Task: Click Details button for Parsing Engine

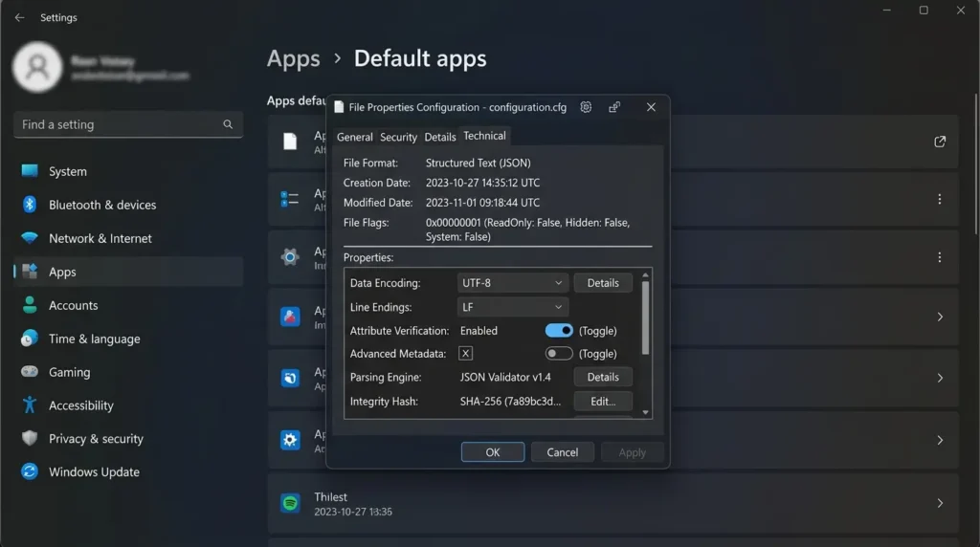Action: [603, 377]
